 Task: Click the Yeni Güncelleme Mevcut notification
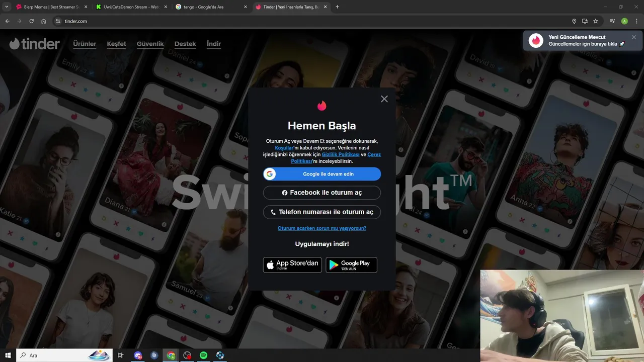[583, 41]
